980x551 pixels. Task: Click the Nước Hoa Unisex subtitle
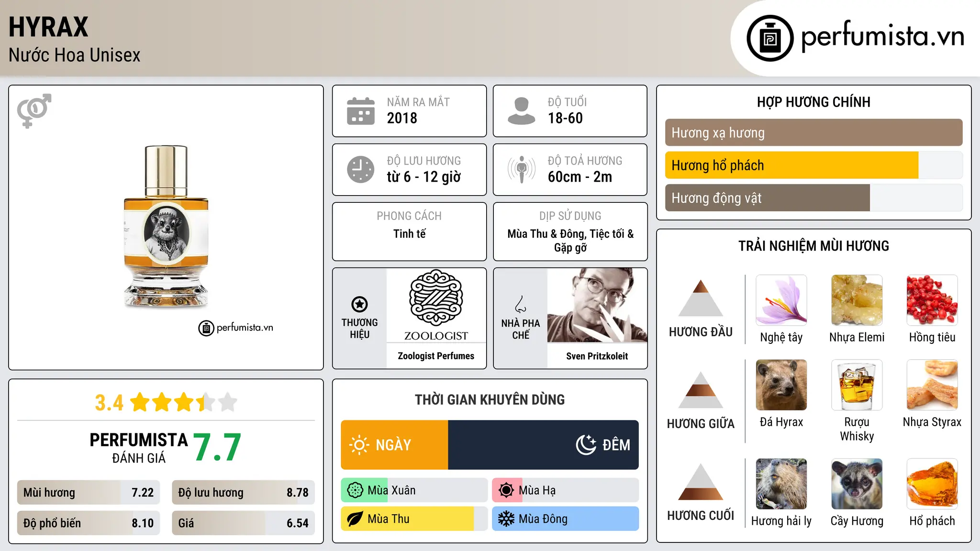[x=75, y=55]
